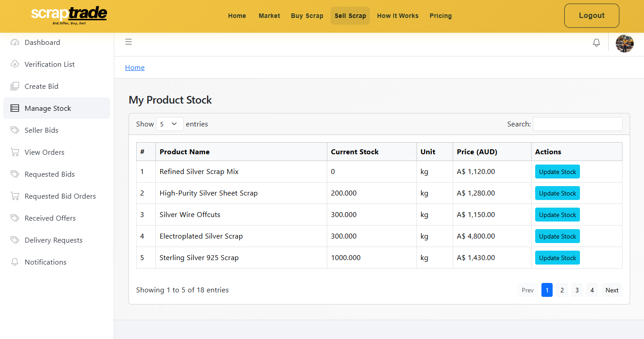Open the Sterling Silver 925 Scrap product link
The height and width of the screenshot is (339, 644).
coord(199,257)
